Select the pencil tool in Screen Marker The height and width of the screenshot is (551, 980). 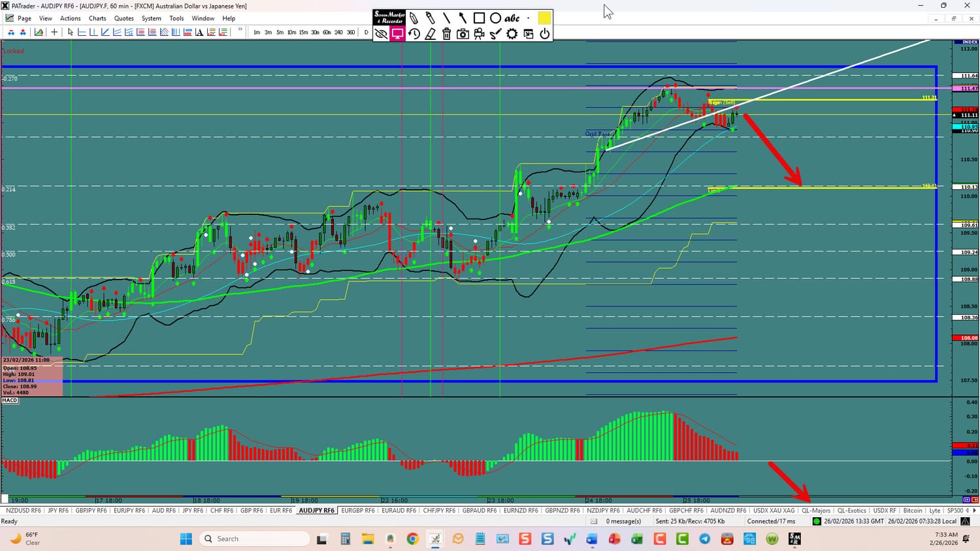414,18
